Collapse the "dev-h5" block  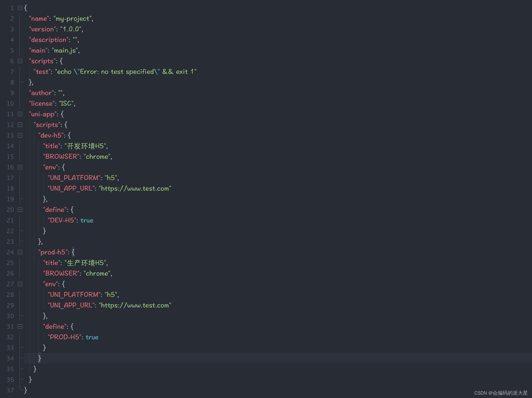(19, 135)
